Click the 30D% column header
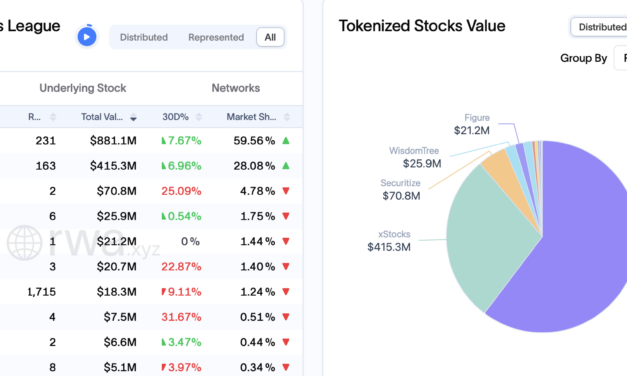The image size is (627, 376). tap(175, 117)
